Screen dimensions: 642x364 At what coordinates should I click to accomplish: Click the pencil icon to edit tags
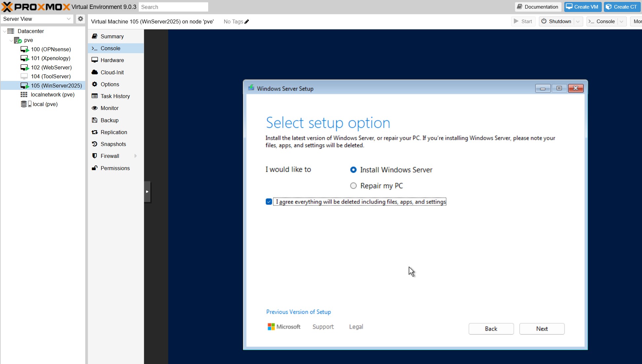[x=247, y=22]
